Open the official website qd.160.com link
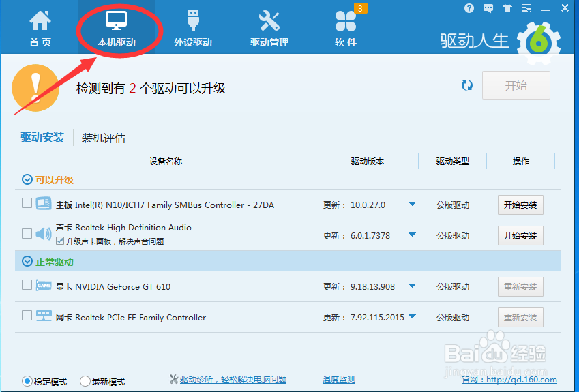The height and width of the screenshot is (392, 579). click(x=509, y=380)
